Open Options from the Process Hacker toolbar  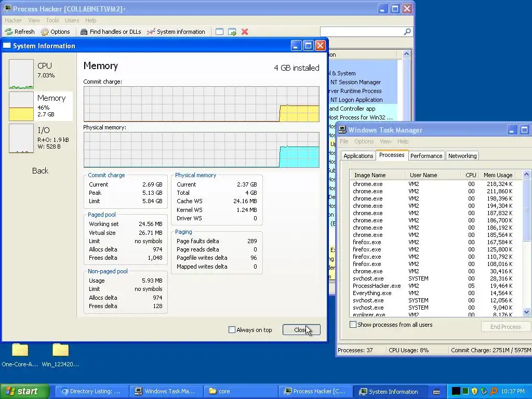click(55, 32)
